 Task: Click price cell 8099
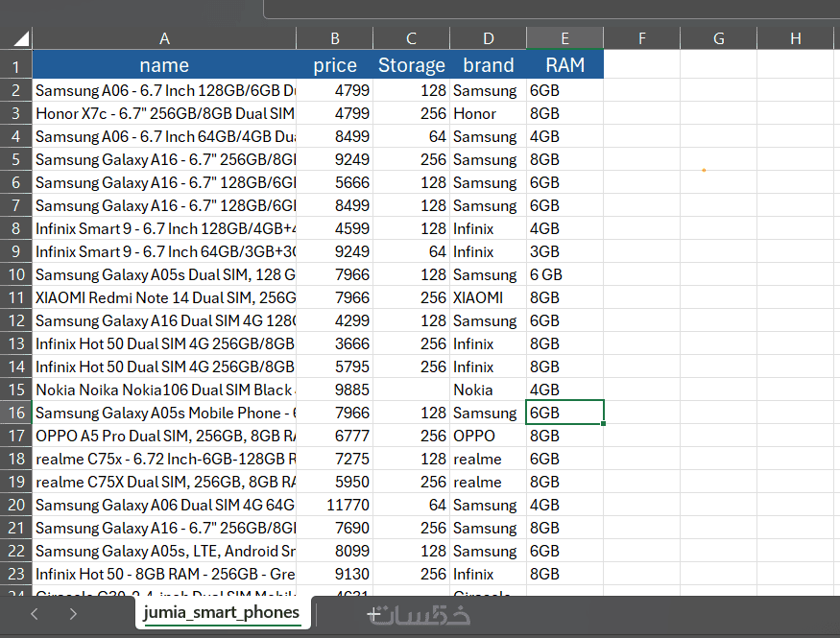pos(335,551)
